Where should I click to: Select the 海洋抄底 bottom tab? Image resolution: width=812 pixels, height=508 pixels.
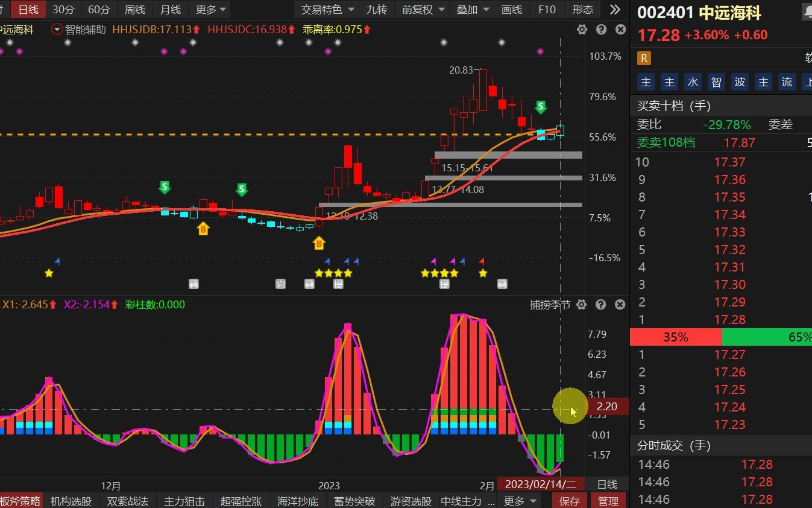298,501
